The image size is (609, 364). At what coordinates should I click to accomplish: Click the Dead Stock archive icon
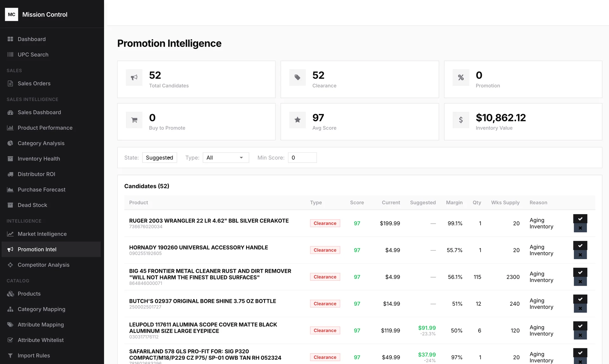[x=10, y=205]
